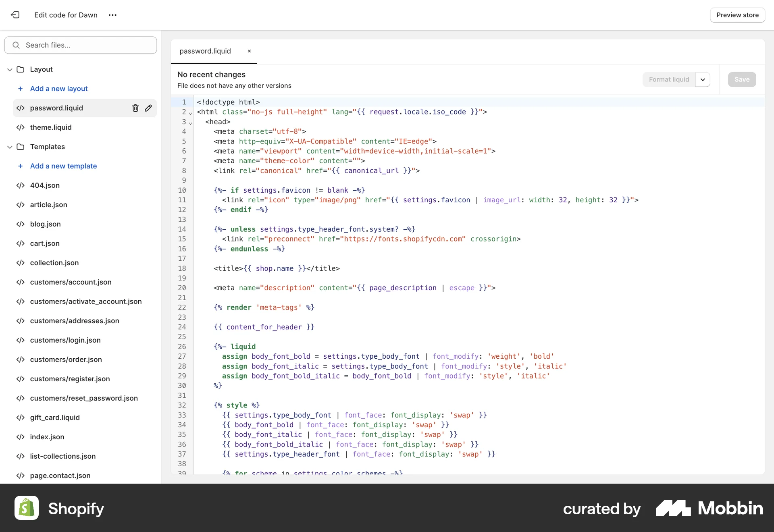Click the Search files input field
Screen dimensions: 774x532
81,45
